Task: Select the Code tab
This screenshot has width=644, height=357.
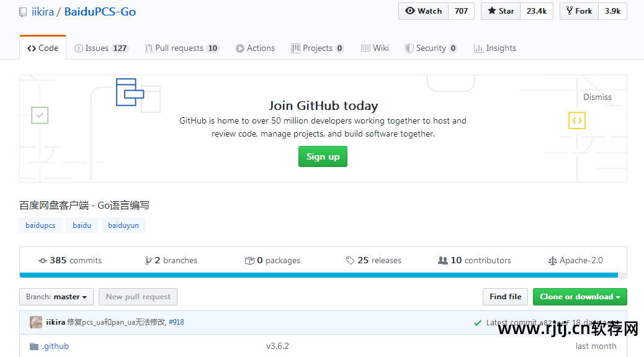Action: point(43,48)
